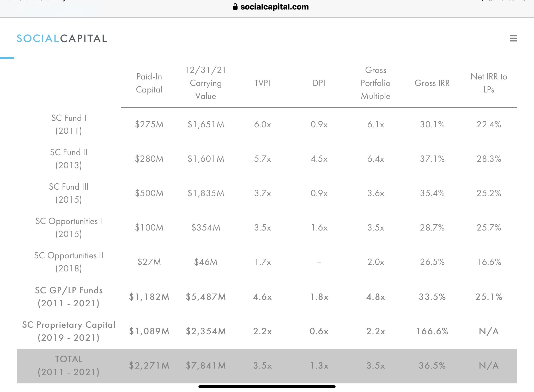Select the DPI column header
534x392 pixels.
[x=319, y=83]
